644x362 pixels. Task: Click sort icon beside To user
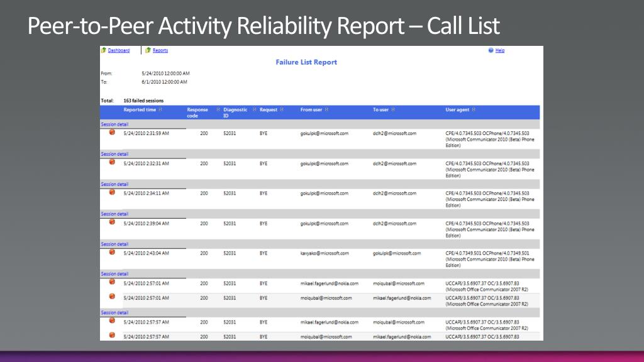tap(393, 109)
